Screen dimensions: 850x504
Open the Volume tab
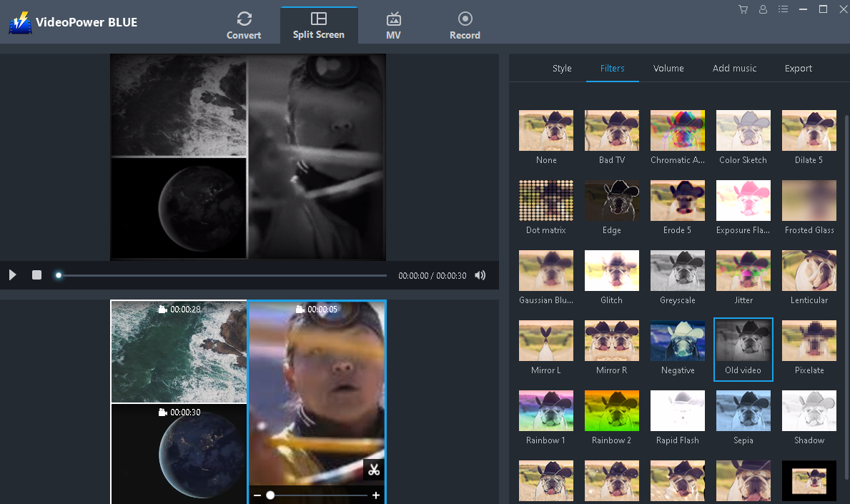(x=668, y=68)
